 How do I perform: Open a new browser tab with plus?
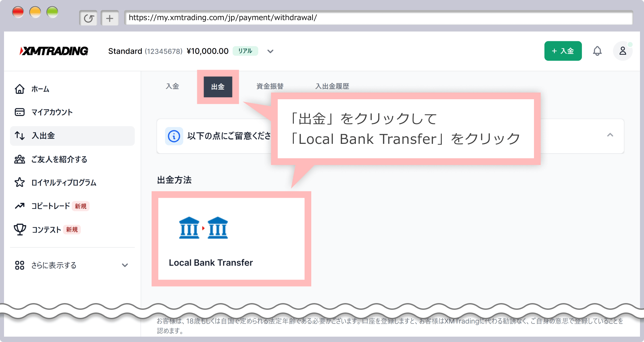pyautogui.click(x=110, y=18)
